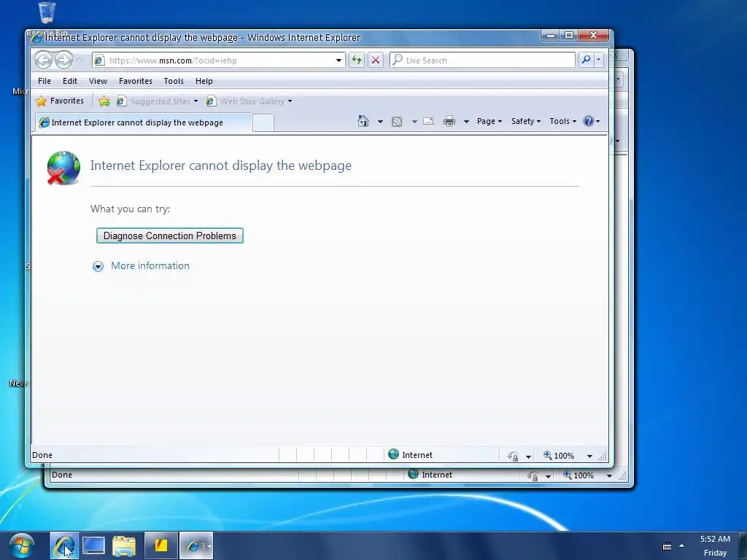Viewport: 747px width, 560px height.
Task: Click zoom 100% in the background IE window
Action: coord(578,475)
